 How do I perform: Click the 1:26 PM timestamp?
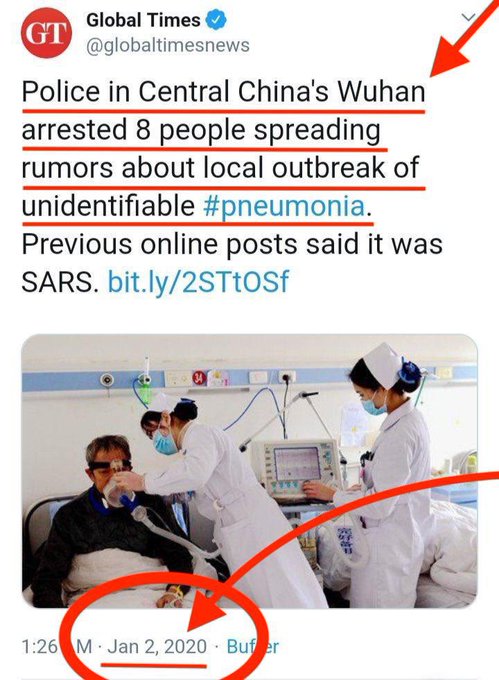point(57,647)
